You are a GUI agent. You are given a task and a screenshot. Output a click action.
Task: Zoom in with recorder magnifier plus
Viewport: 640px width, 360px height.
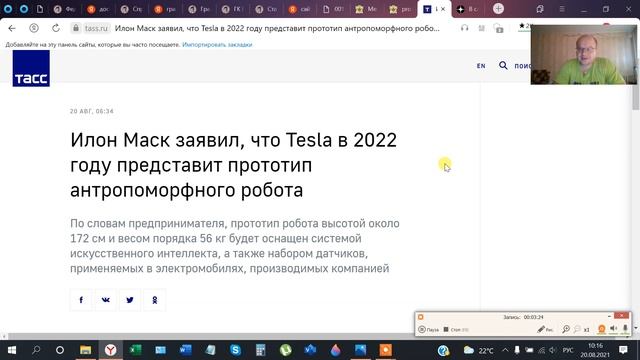(566, 329)
